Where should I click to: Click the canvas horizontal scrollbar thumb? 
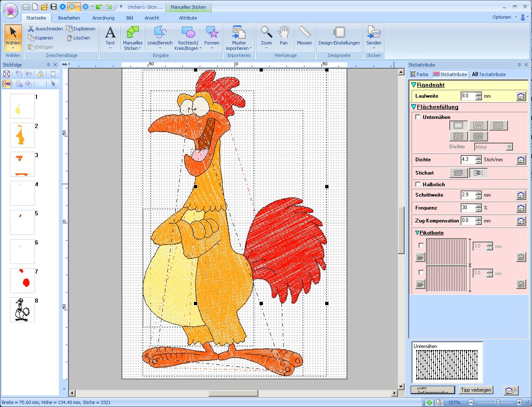[x=233, y=393]
